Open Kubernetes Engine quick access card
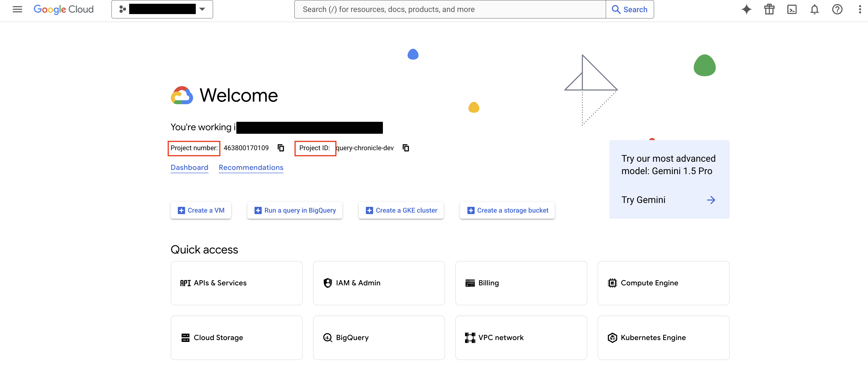The width and height of the screenshot is (868, 375). tap(664, 338)
